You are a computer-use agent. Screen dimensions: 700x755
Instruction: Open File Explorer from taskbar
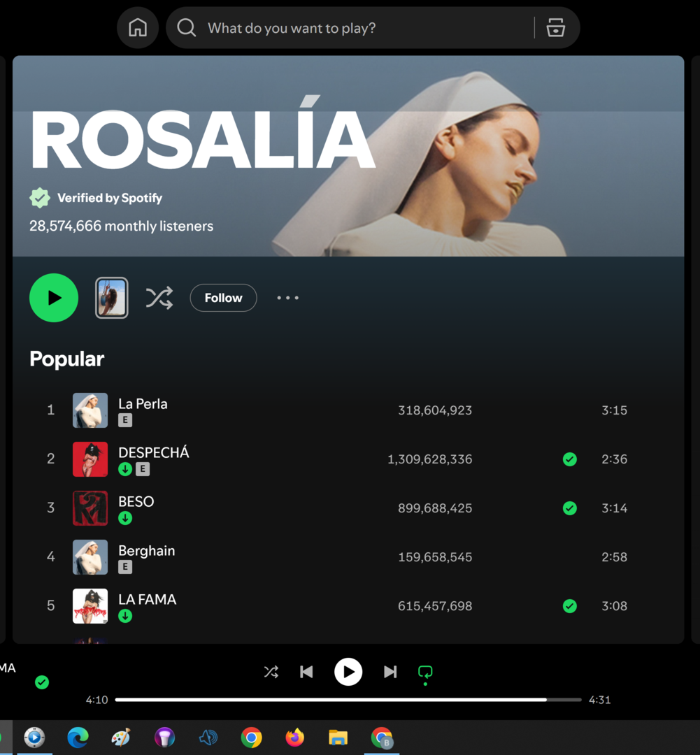click(x=338, y=738)
